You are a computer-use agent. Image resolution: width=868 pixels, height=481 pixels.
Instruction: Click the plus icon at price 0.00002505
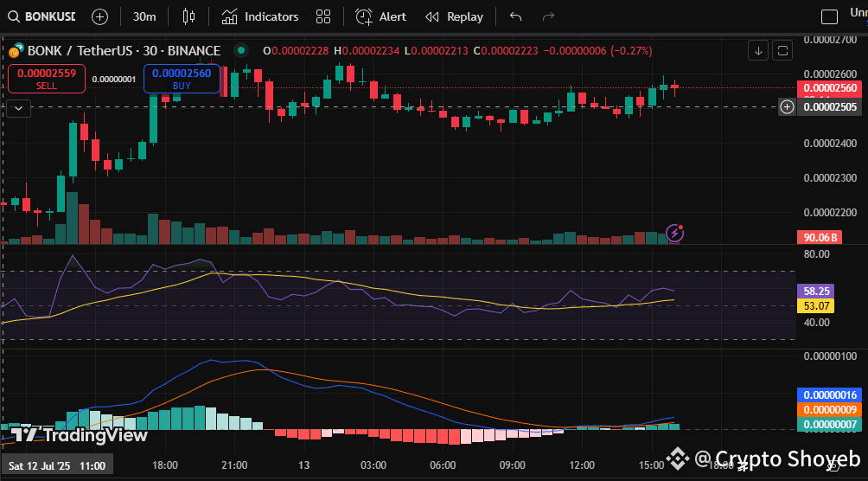(787, 107)
